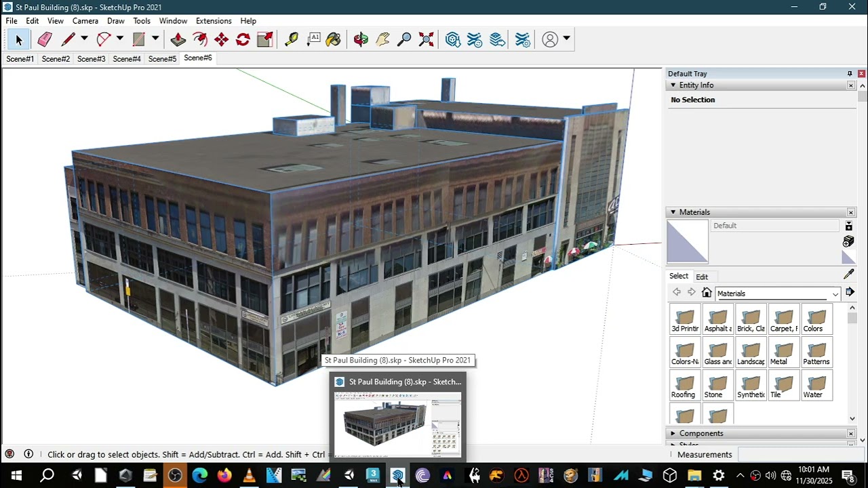This screenshot has height=488, width=868.
Task: Select the Scale tool
Action: pyautogui.click(x=264, y=40)
